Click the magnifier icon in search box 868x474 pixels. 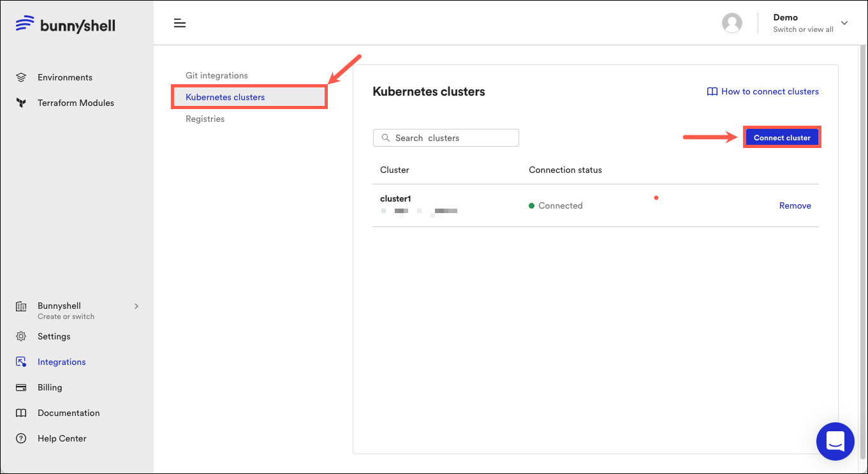[385, 138]
